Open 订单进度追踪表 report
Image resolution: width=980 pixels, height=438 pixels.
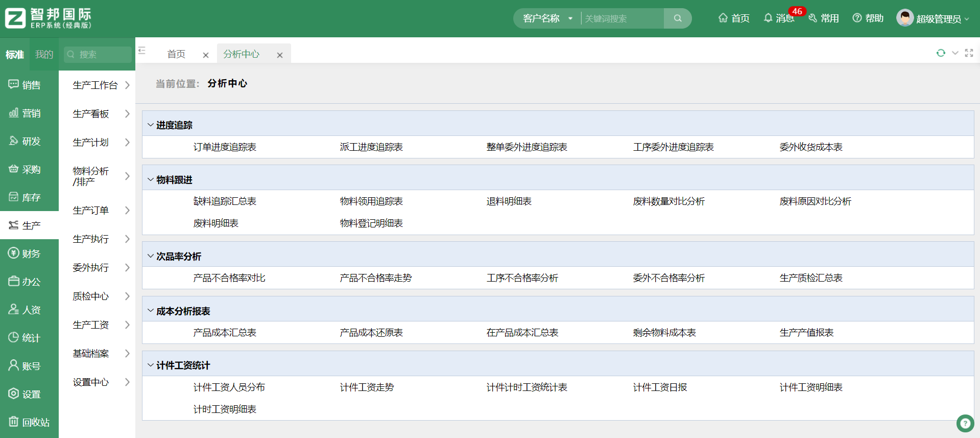coord(225,147)
